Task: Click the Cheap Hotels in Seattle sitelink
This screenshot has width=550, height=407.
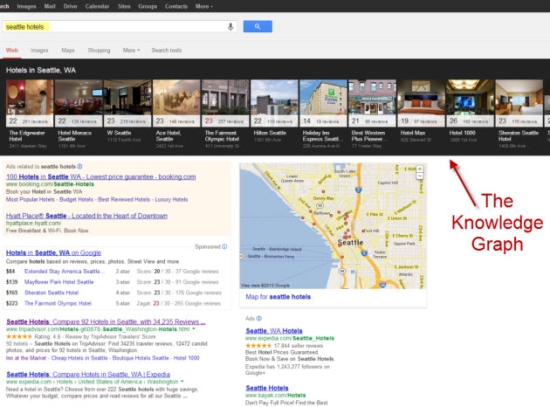Action: (x=79, y=358)
